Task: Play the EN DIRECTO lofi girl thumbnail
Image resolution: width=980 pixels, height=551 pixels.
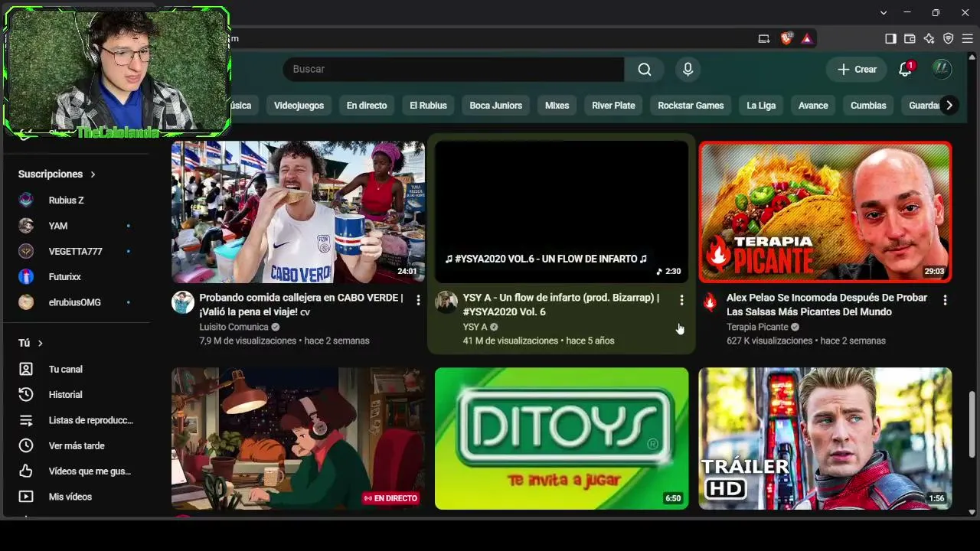Action: click(x=298, y=439)
